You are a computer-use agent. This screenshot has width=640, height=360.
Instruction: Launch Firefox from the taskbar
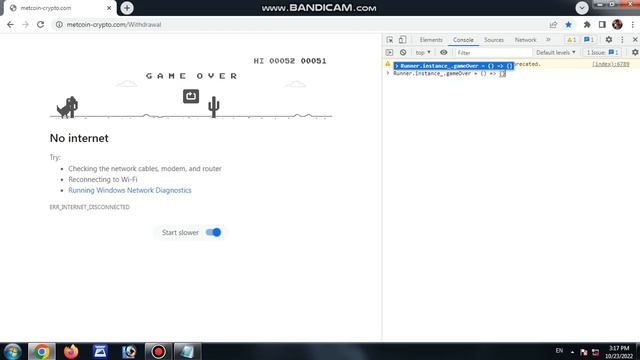coord(71,351)
